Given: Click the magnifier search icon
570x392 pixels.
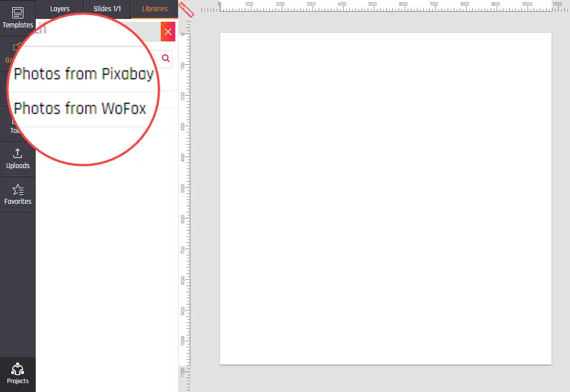Looking at the screenshot, I should [x=166, y=58].
